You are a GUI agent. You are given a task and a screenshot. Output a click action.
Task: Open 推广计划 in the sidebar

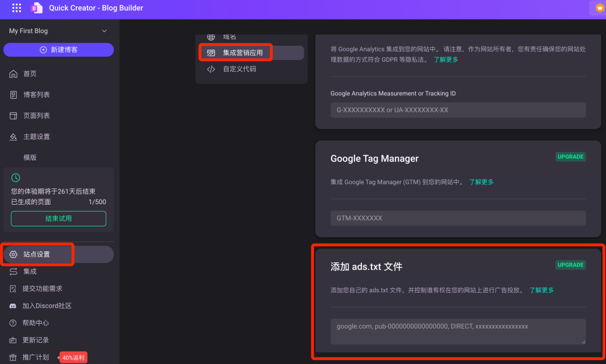pyautogui.click(x=36, y=357)
